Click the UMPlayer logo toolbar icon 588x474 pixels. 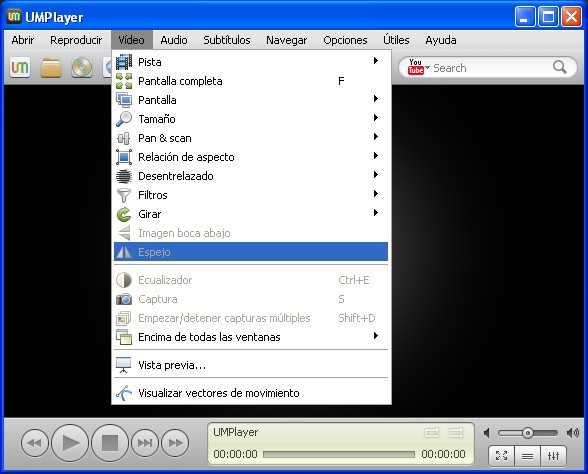point(20,68)
